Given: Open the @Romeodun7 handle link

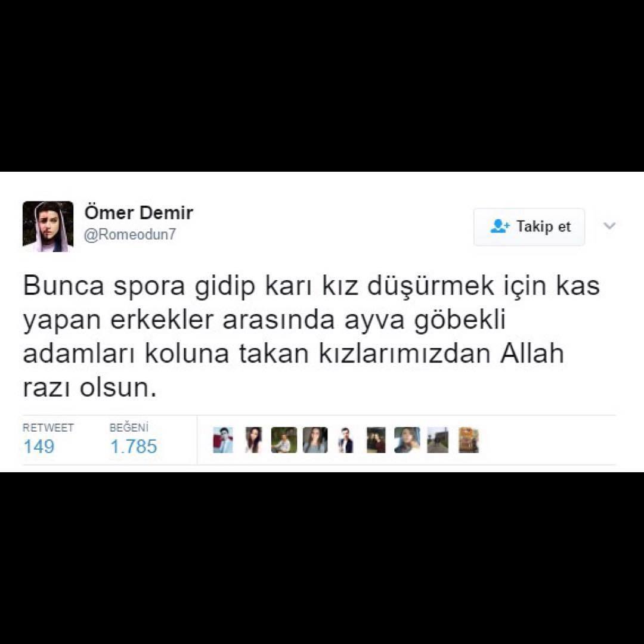Looking at the screenshot, I should (130, 234).
